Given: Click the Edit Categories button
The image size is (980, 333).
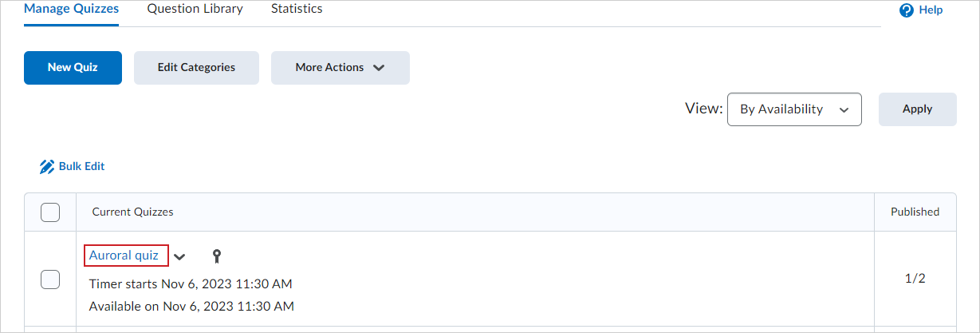Looking at the screenshot, I should [196, 68].
